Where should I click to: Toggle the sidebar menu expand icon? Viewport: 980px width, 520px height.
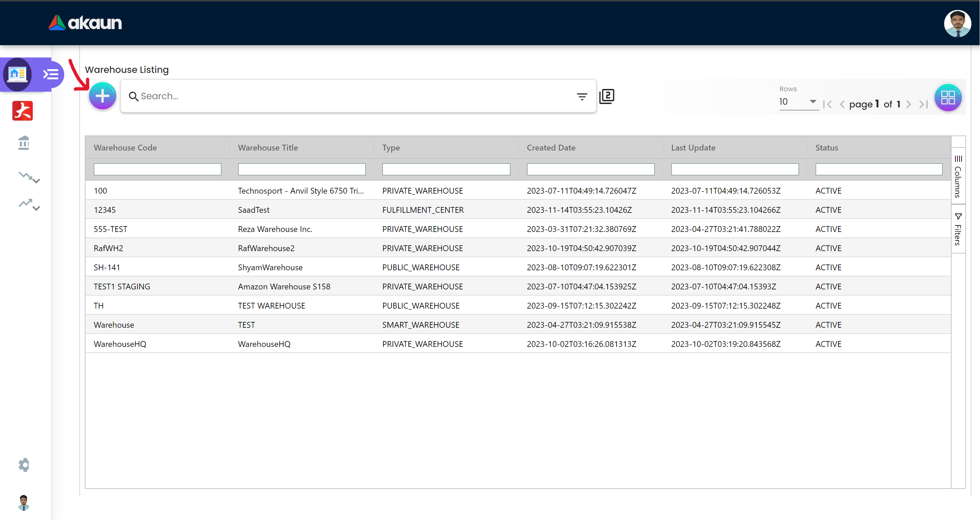[x=50, y=74]
